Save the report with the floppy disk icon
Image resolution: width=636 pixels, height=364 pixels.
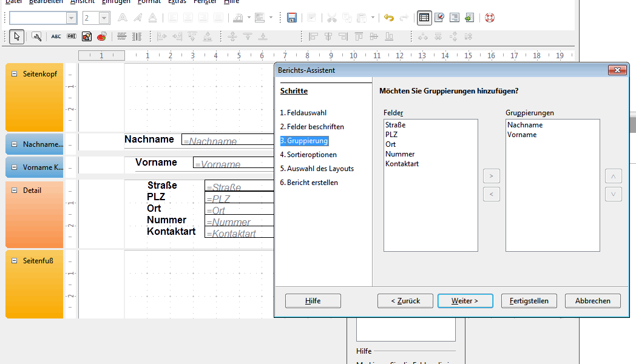pyautogui.click(x=292, y=18)
